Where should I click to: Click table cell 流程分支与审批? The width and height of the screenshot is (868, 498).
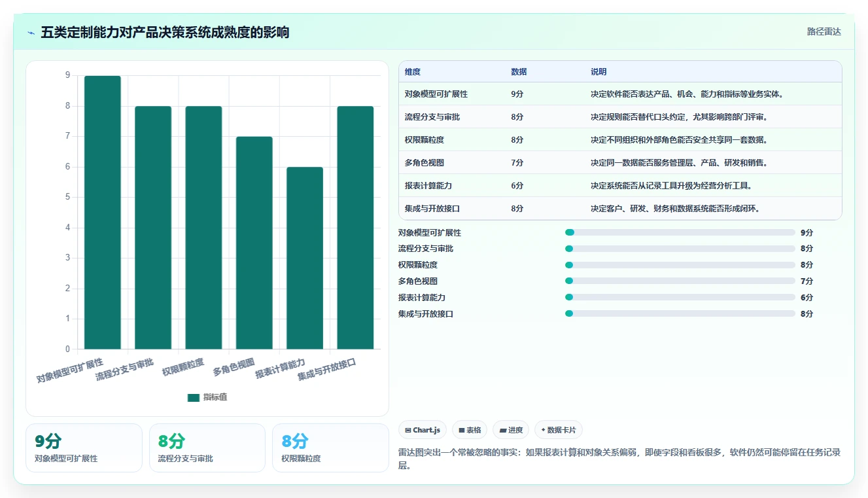pos(432,117)
